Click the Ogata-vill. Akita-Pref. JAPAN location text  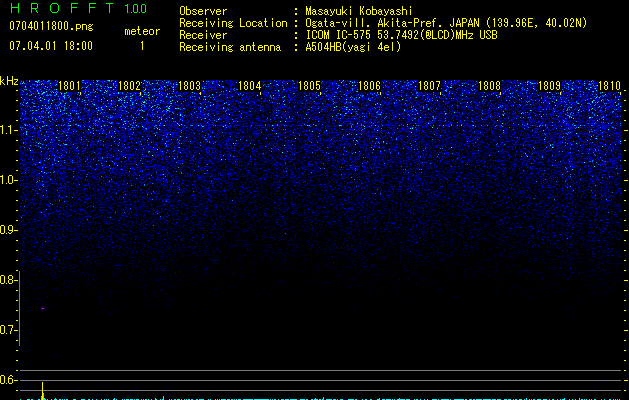pos(446,23)
